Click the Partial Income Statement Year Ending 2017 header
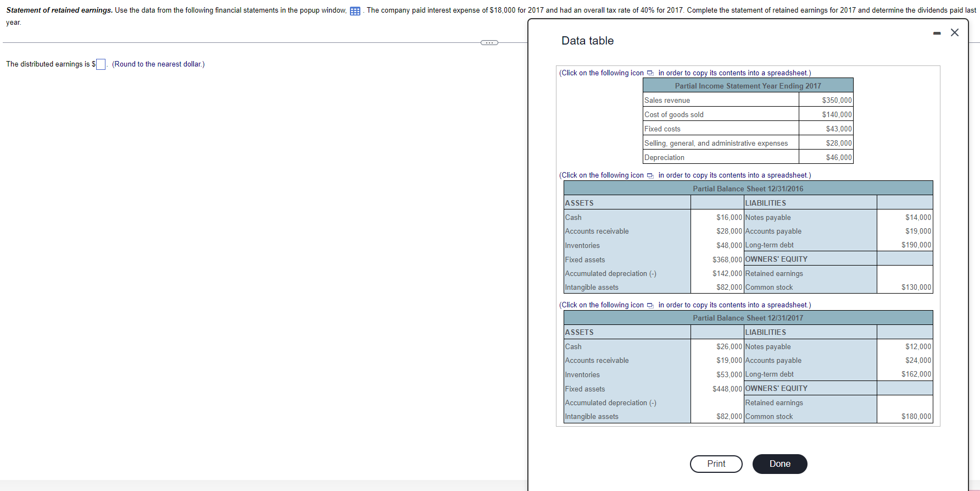Image resolution: width=980 pixels, height=491 pixels. coord(748,86)
